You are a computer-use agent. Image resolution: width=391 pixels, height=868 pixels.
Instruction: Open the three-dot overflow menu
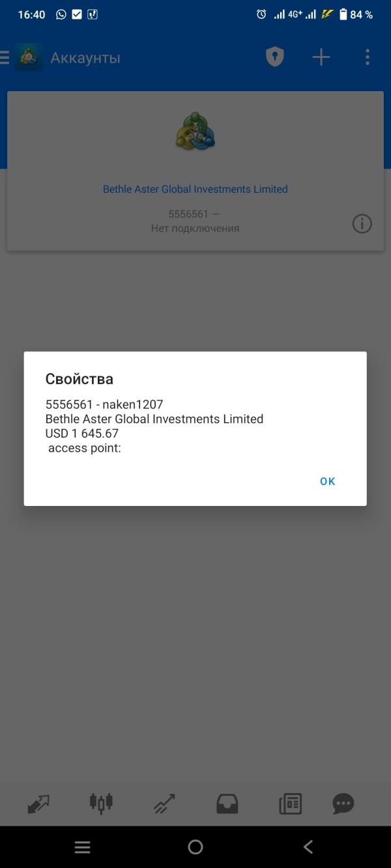368,57
